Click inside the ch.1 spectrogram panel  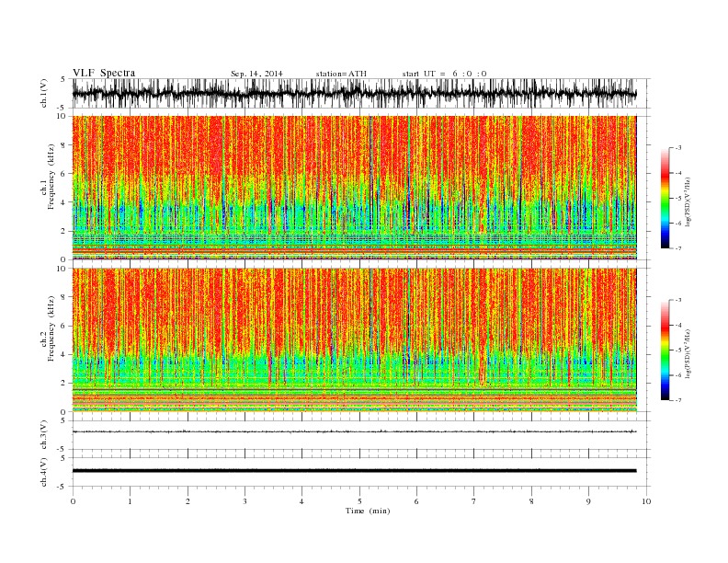coord(354,188)
